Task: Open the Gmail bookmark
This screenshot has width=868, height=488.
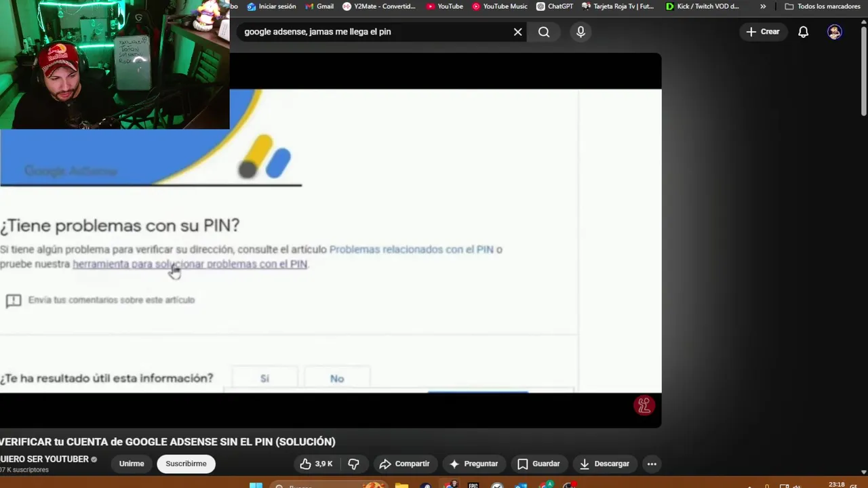Action: 319,6
